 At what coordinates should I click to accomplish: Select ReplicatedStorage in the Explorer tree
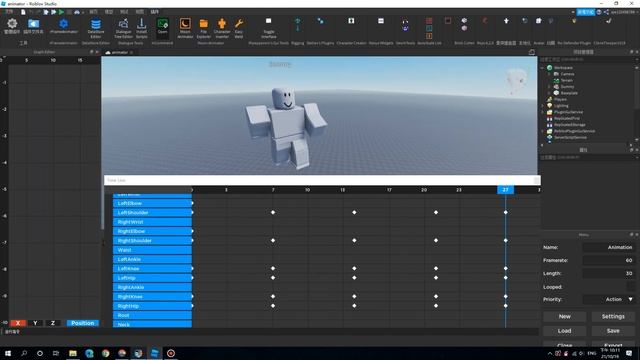[x=569, y=124]
